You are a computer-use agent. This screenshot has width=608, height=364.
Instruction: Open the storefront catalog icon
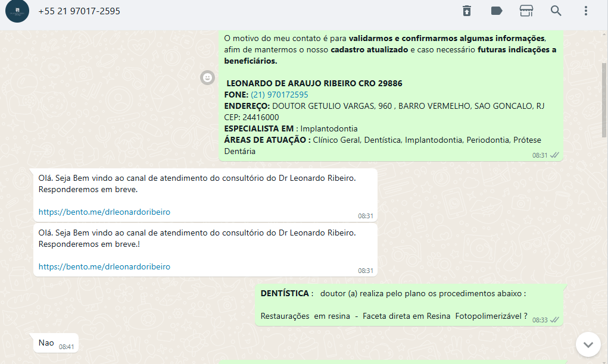[x=526, y=11]
